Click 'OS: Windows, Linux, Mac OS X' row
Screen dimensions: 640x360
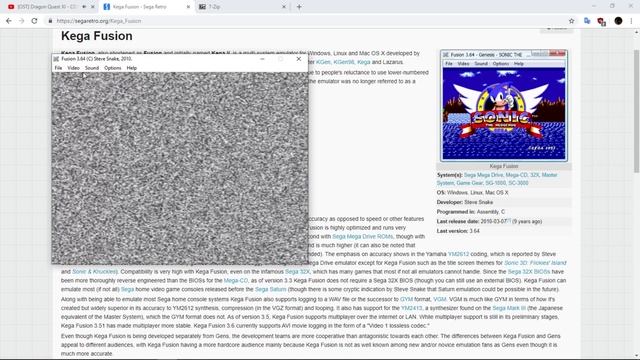point(504,192)
